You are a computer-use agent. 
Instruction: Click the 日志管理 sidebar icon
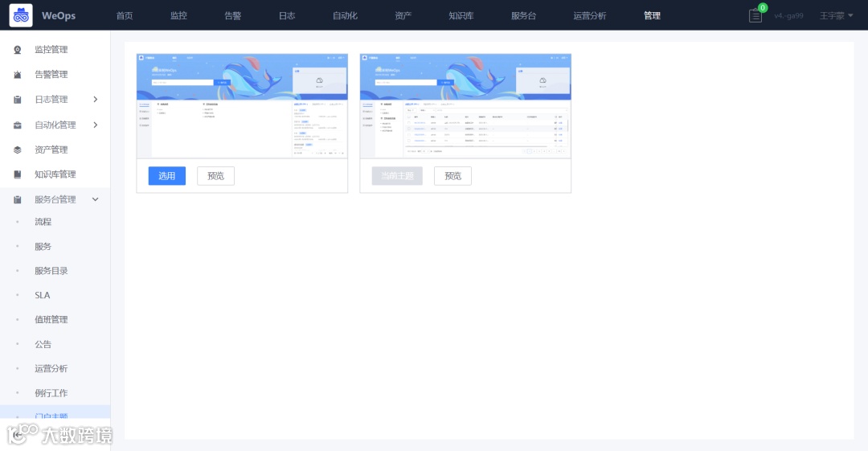point(17,100)
